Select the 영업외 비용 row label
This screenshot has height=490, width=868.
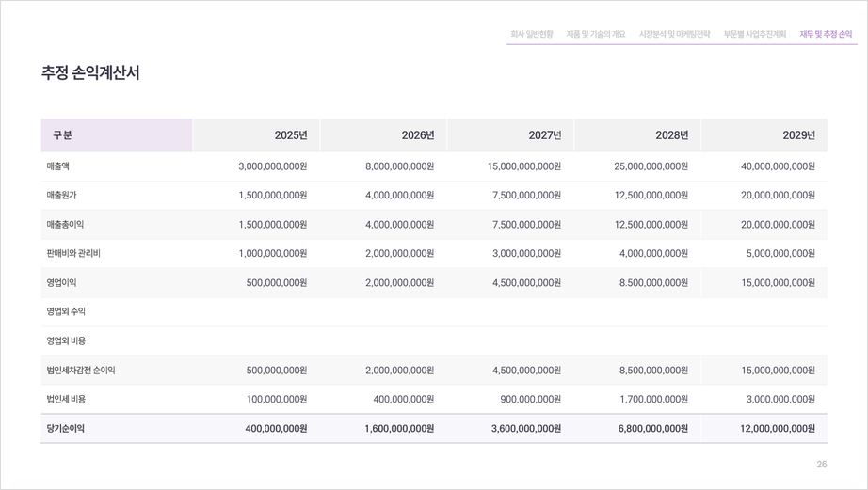pos(66,340)
